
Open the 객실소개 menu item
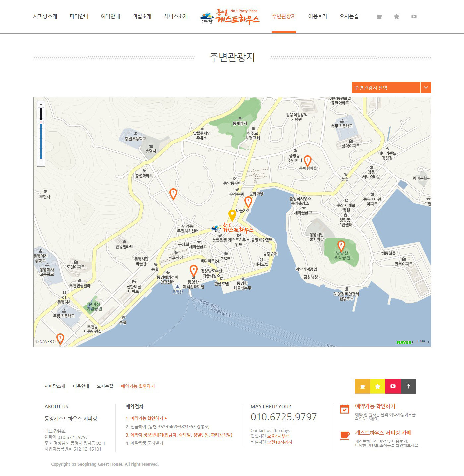click(142, 16)
